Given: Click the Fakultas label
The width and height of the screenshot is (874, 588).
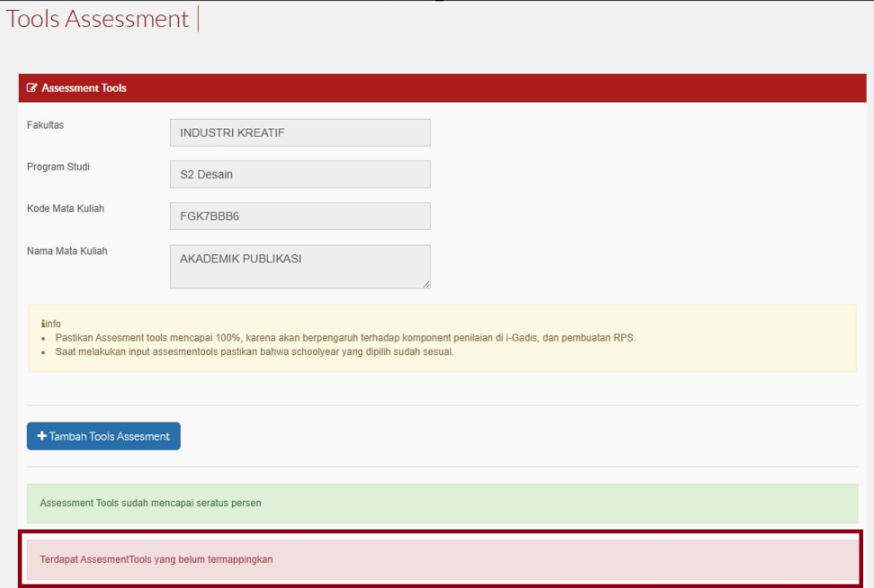Looking at the screenshot, I should tap(46, 125).
